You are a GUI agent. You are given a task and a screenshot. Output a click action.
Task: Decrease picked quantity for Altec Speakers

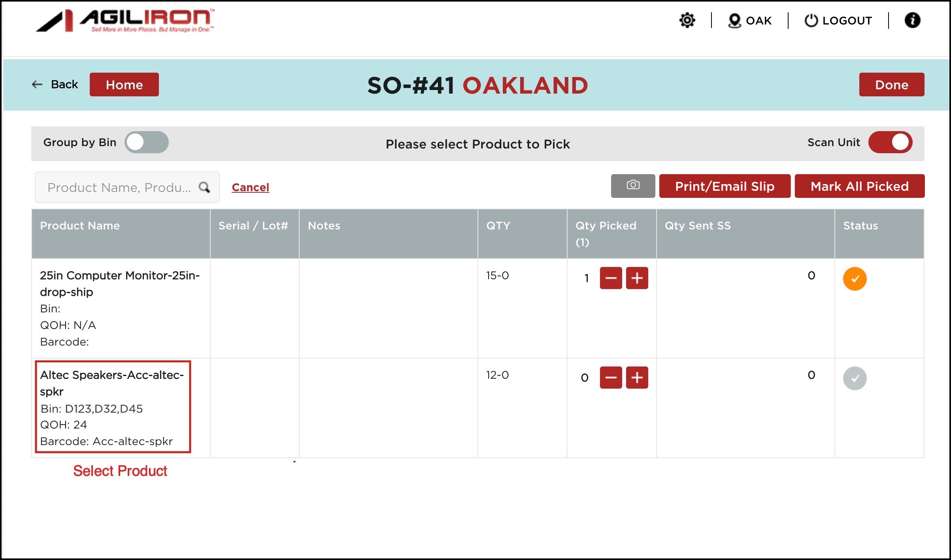pos(611,378)
